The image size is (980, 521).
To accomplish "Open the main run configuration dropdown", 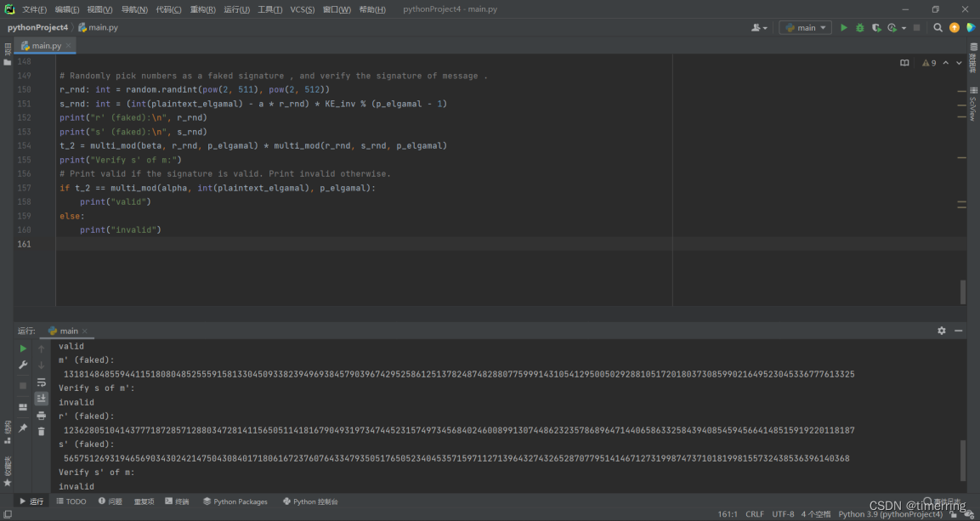I will coord(803,27).
